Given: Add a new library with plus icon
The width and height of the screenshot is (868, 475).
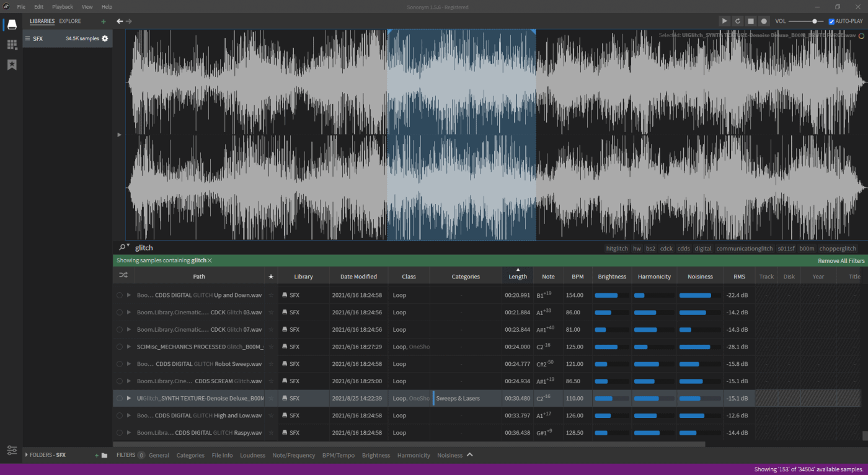Looking at the screenshot, I should pos(104,21).
